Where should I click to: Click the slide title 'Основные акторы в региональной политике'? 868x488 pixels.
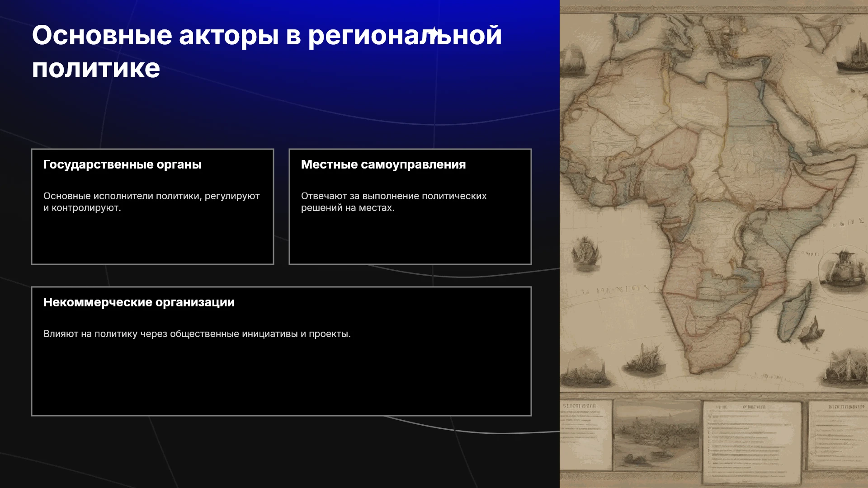267,52
